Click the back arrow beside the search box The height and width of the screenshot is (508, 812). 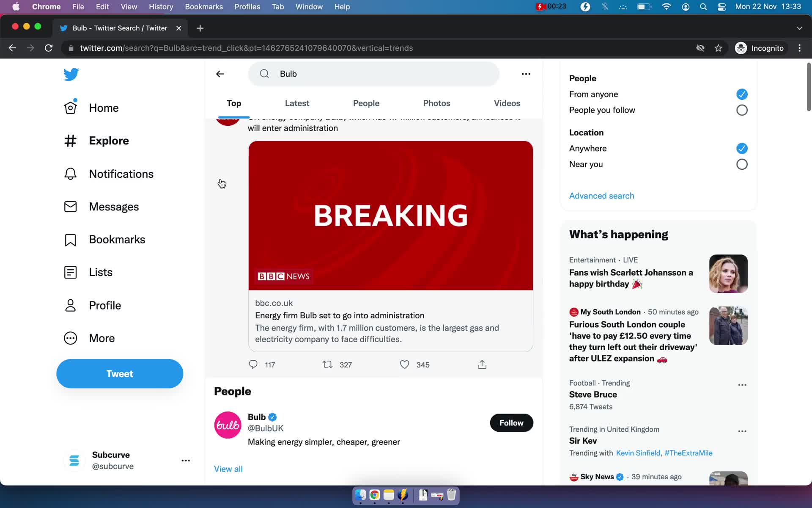[x=220, y=74]
